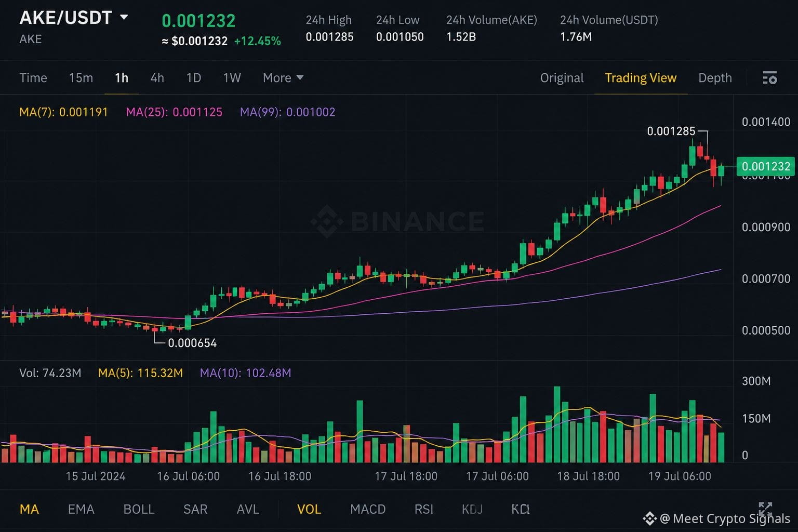
Task: Toggle the AVL indicator
Action: (x=248, y=509)
